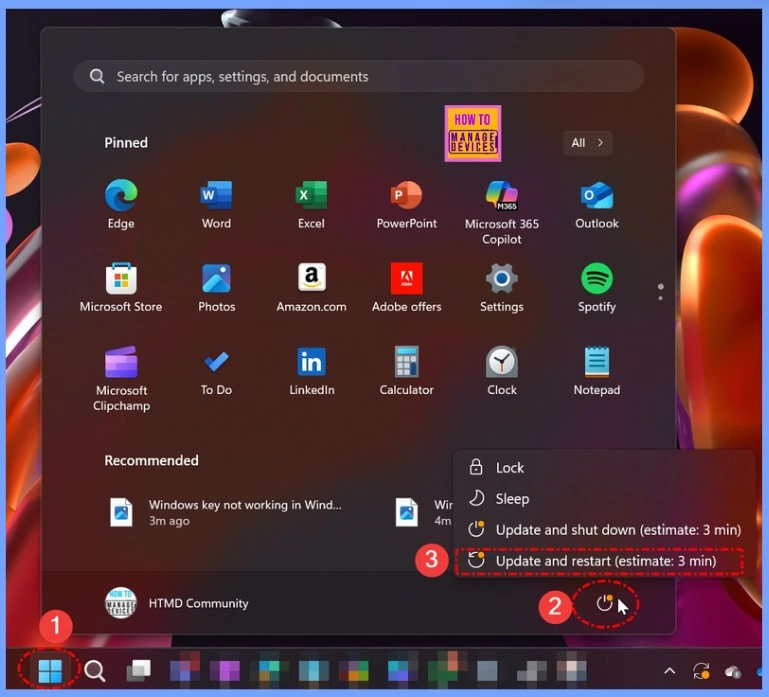Viewport: 769px width, 697px height.
Task: Open Adobe offers tile
Action: (407, 287)
